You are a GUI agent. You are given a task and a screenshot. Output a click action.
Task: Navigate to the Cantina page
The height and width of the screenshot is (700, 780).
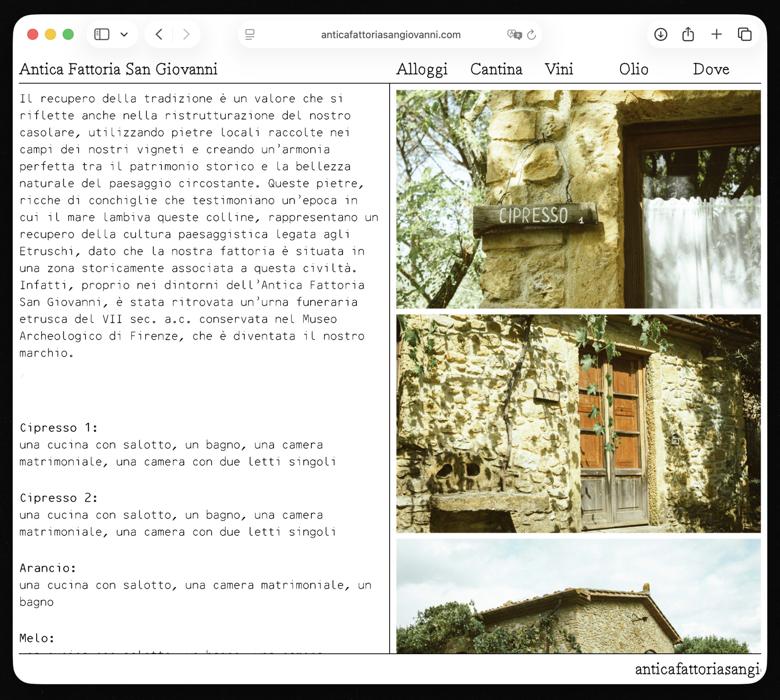496,69
